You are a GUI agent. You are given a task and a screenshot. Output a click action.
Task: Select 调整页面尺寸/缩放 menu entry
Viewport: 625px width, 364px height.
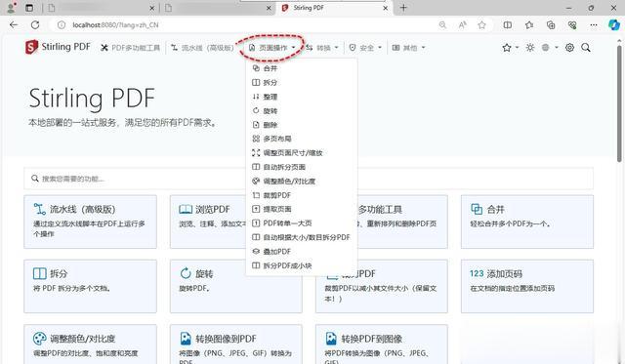point(287,153)
